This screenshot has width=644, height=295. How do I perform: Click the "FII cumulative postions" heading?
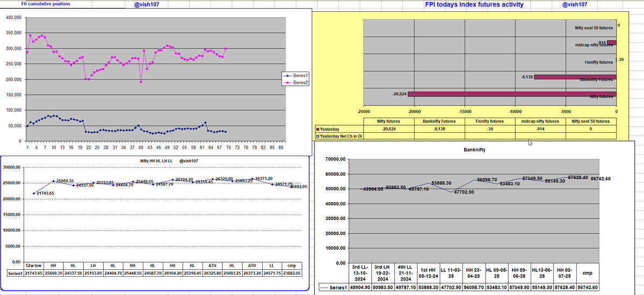tap(46, 4)
